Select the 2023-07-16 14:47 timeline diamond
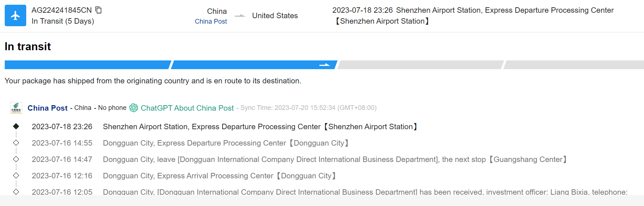644x206 pixels. (x=16, y=159)
